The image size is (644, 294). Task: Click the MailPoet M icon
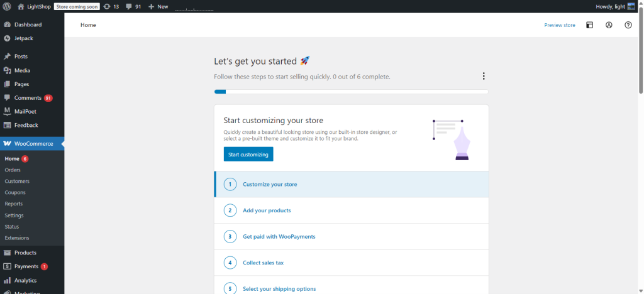tap(7, 111)
